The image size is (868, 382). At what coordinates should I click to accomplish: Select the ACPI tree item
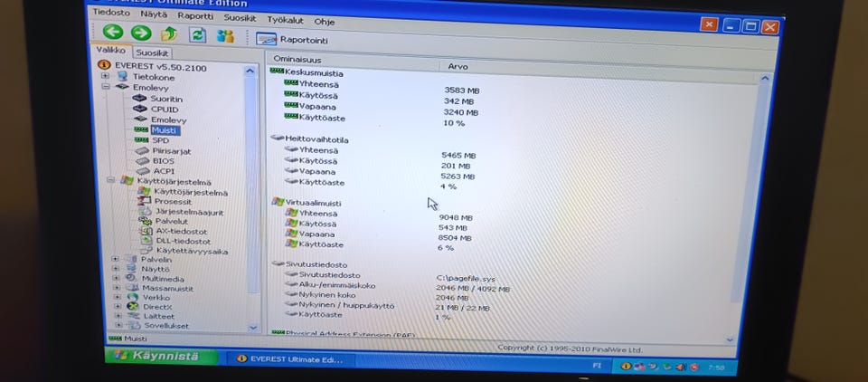coord(164,171)
